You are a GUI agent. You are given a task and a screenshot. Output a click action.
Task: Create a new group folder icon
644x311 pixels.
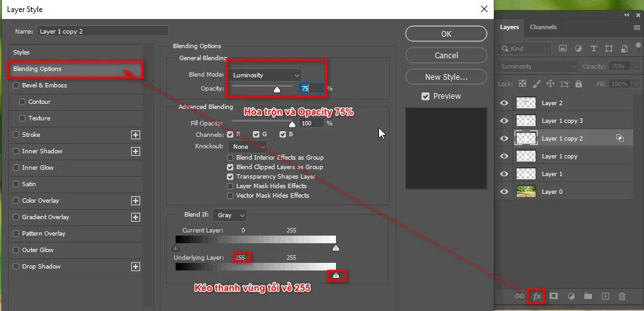588,296
